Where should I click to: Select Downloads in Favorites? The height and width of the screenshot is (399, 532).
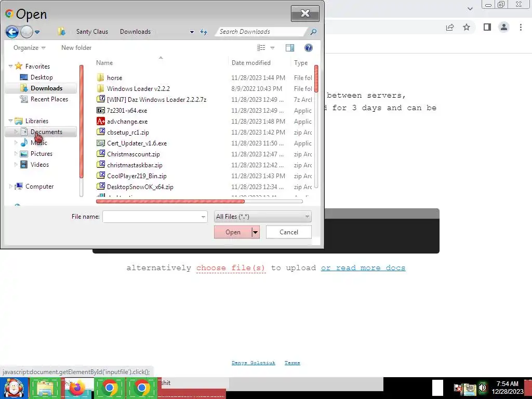tap(41, 88)
